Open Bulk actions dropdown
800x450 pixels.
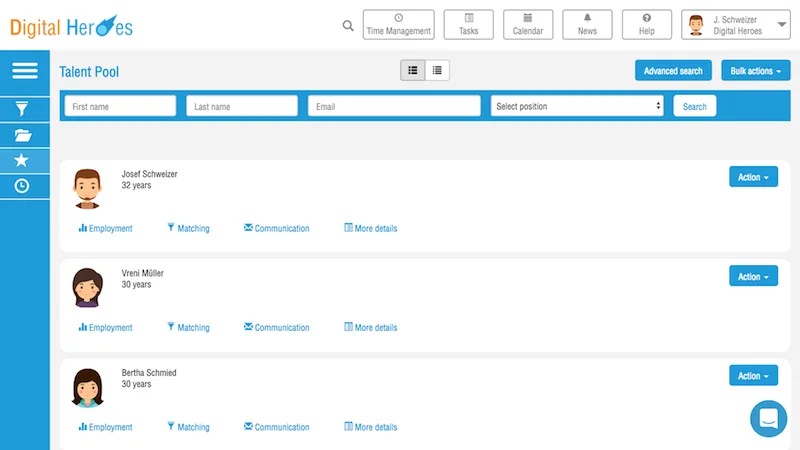(756, 71)
